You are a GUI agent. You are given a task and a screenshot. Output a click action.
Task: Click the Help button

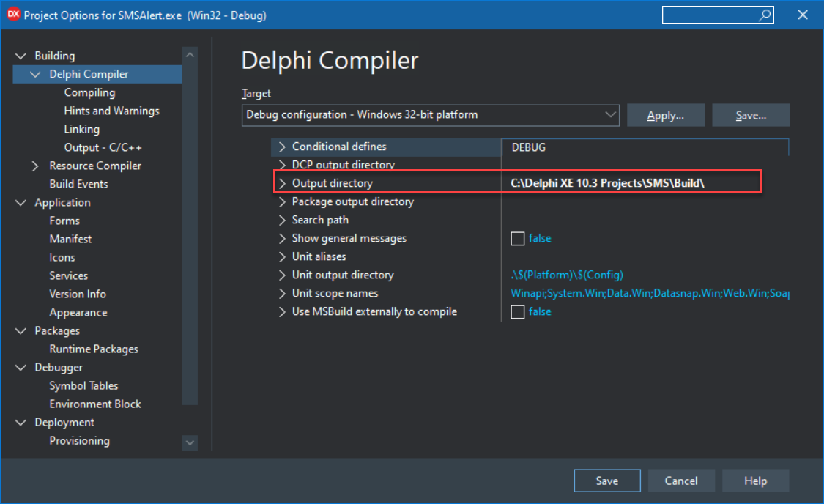tap(755, 481)
